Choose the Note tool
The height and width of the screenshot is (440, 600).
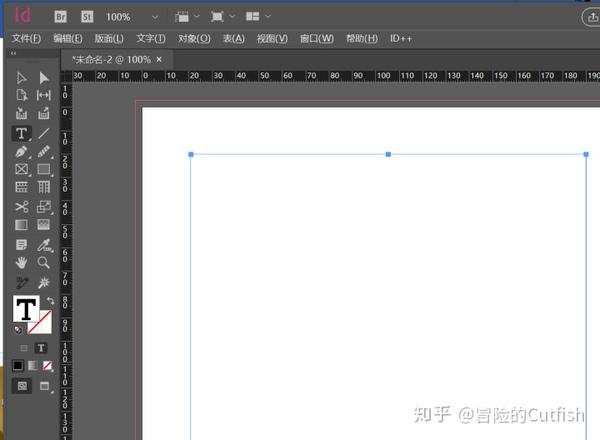click(x=21, y=244)
